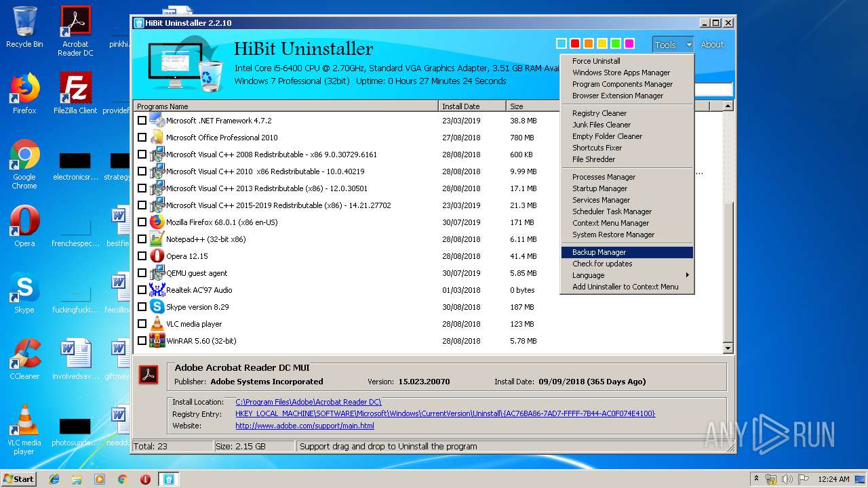Open CCleaner desktop shortcut
Viewport: 868px width, 488px height.
(24, 359)
